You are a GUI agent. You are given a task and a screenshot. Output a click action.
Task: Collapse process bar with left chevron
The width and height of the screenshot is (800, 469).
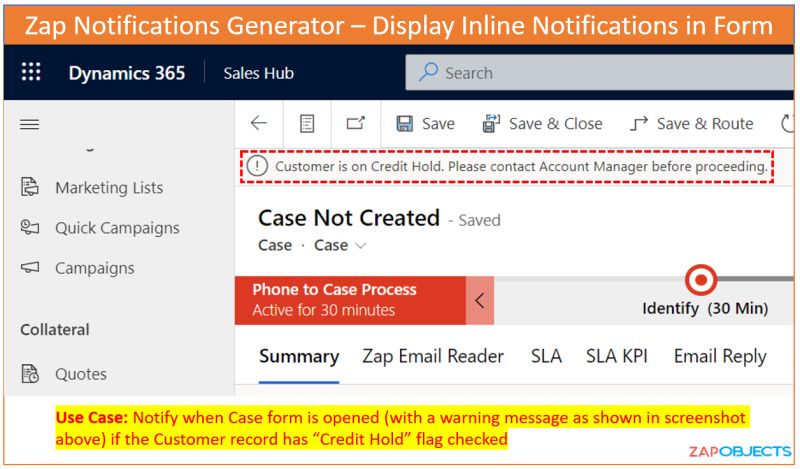(x=480, y=301)
